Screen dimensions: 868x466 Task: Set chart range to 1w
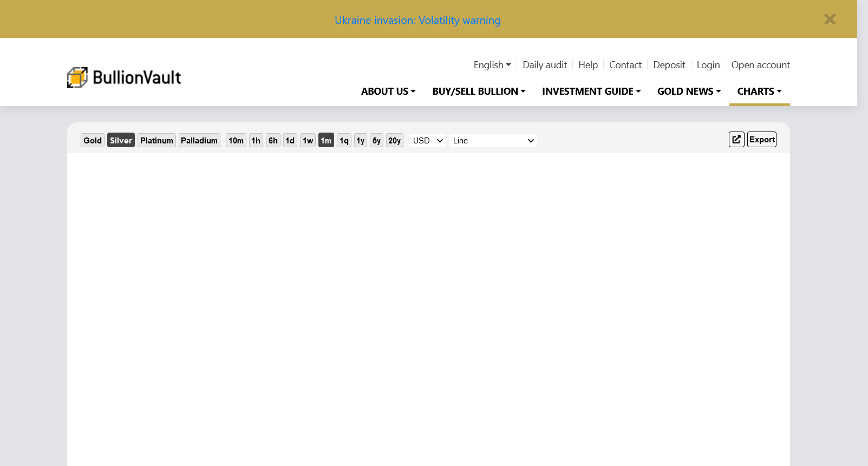point(308,141)
